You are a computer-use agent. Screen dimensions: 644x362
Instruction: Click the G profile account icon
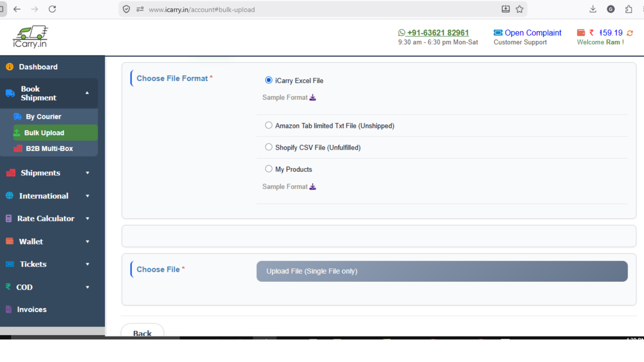[611, 9]
